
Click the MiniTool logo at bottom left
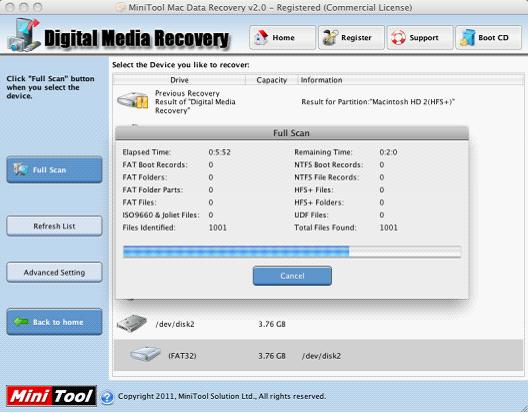click(51, 396)
